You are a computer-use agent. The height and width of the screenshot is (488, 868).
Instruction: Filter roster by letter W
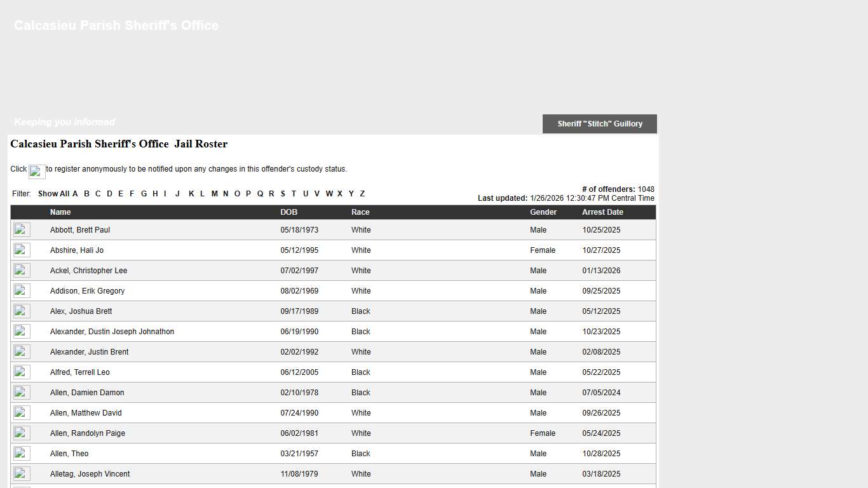point(329,194)
